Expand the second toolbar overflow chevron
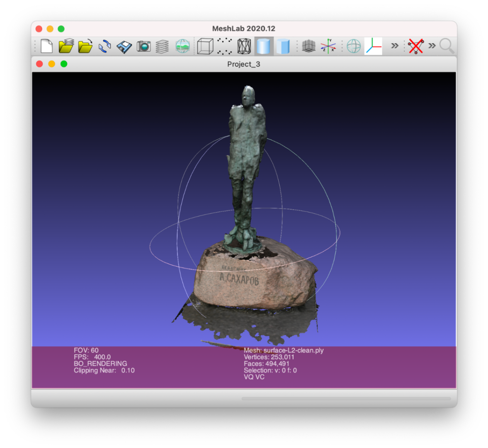Image resolution: width=488 pixels, height=448 pixels. (x=432, y=46)
